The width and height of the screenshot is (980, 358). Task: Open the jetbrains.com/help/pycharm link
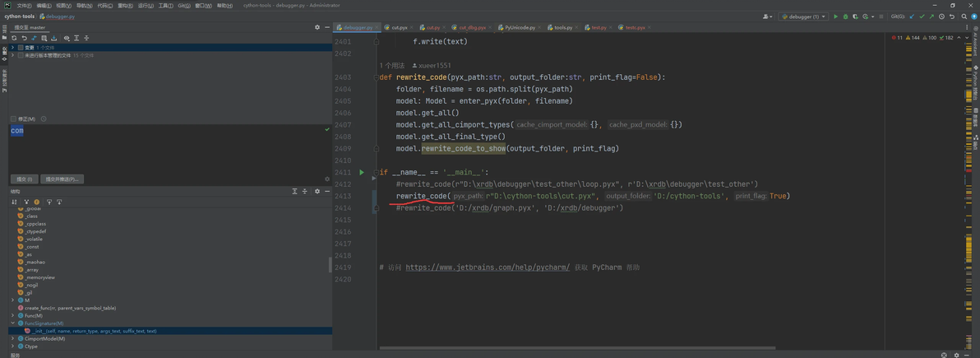point(488,267)
